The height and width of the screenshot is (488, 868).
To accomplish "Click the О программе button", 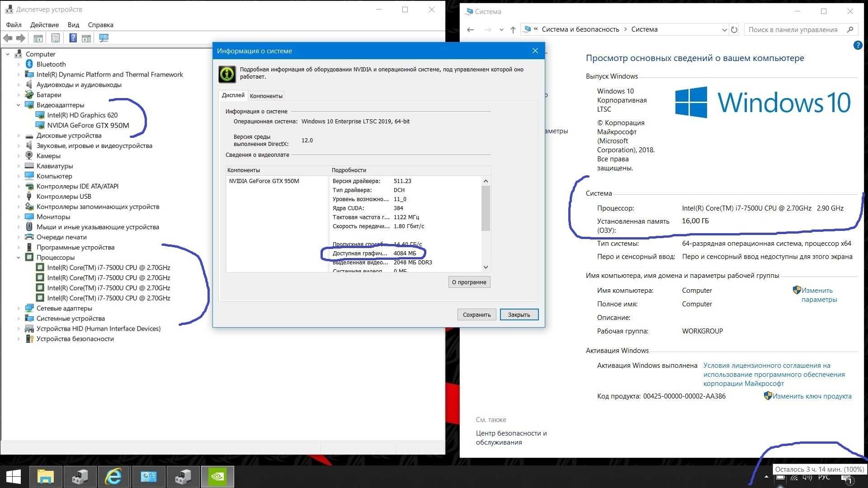I will pyautogui.click(x=469, y=282).
